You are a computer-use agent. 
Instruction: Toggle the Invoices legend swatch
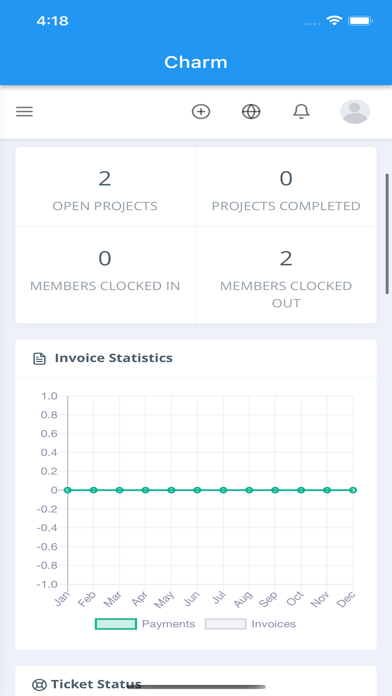[x=226, y=624]
